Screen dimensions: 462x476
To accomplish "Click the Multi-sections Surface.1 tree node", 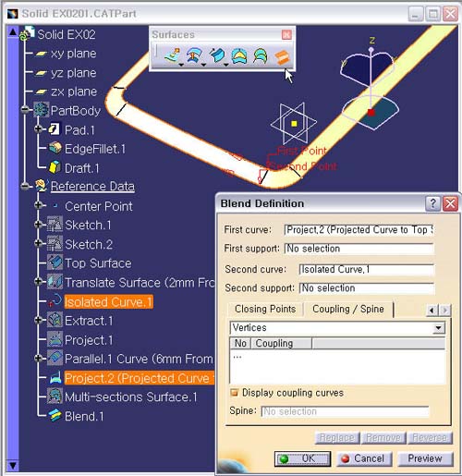I will pyautogui.click(x=131, y=397).
